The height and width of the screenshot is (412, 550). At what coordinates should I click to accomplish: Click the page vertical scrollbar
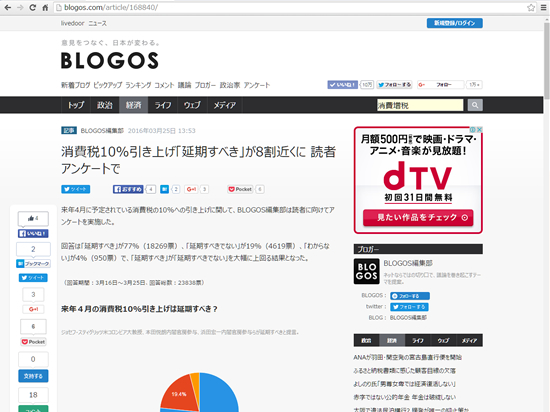pyautogui.click(x=546, y=210)
